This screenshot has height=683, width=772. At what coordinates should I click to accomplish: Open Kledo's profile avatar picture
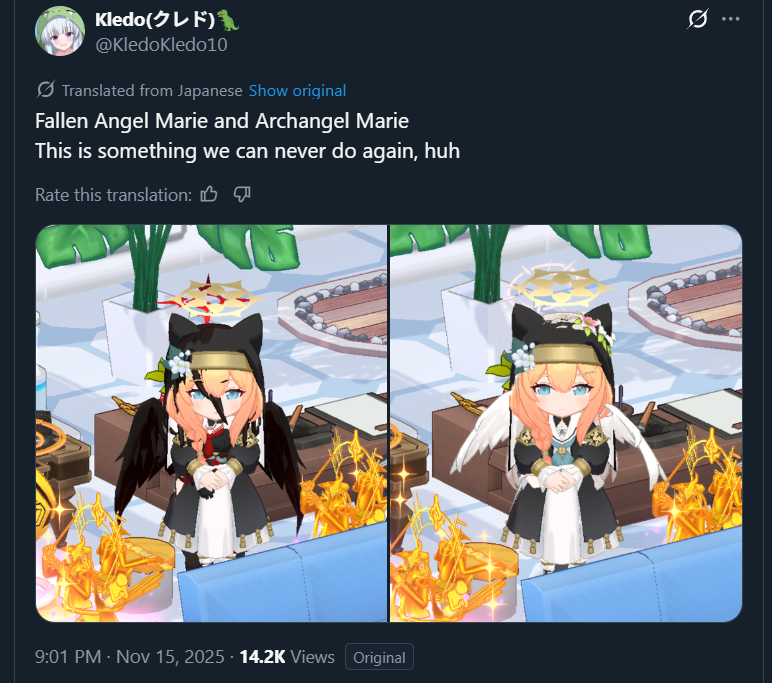(60, 31)
